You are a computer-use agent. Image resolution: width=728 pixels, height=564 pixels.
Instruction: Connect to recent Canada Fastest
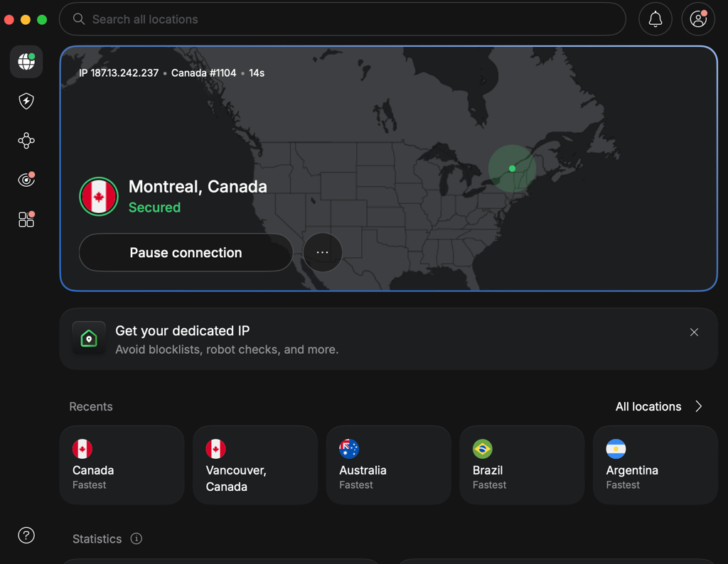tap(122, 465)
